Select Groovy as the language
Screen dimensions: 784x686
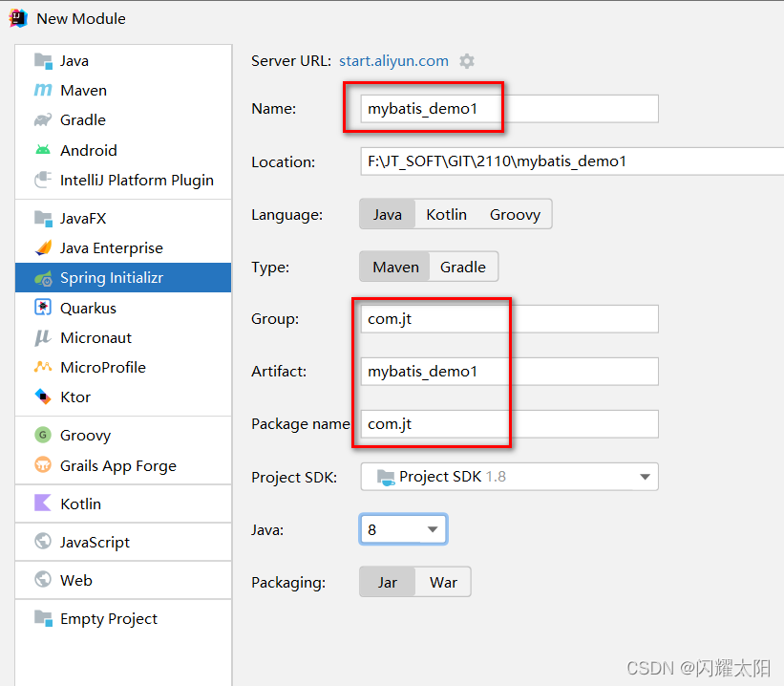point(515,215)
